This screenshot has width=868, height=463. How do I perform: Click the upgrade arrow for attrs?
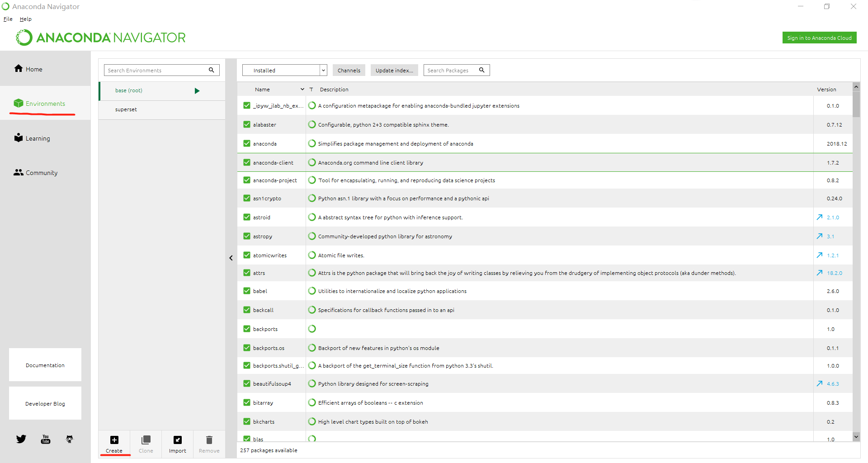coord(820,273)
